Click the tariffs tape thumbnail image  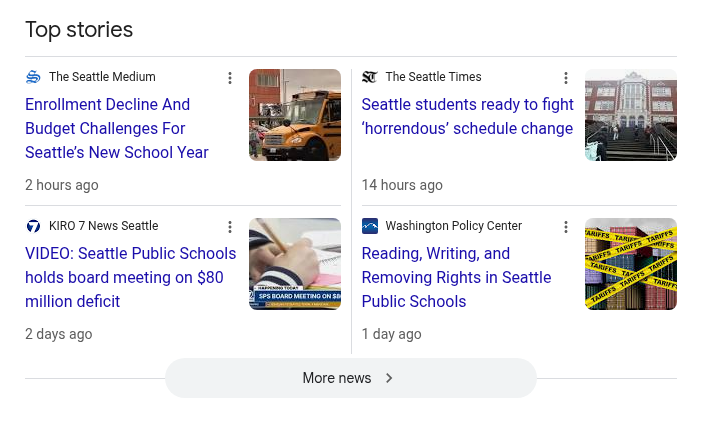[631, 264]
